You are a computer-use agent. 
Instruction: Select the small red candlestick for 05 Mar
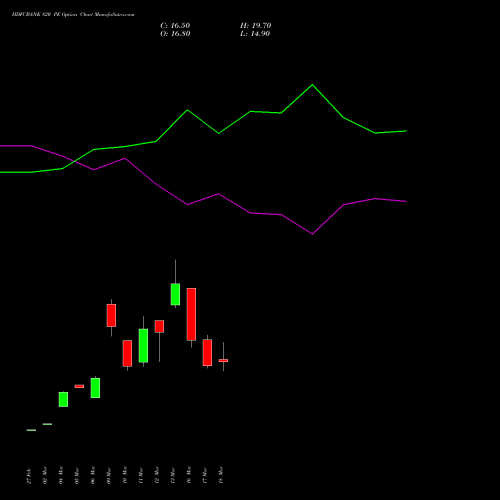(79, 386)
